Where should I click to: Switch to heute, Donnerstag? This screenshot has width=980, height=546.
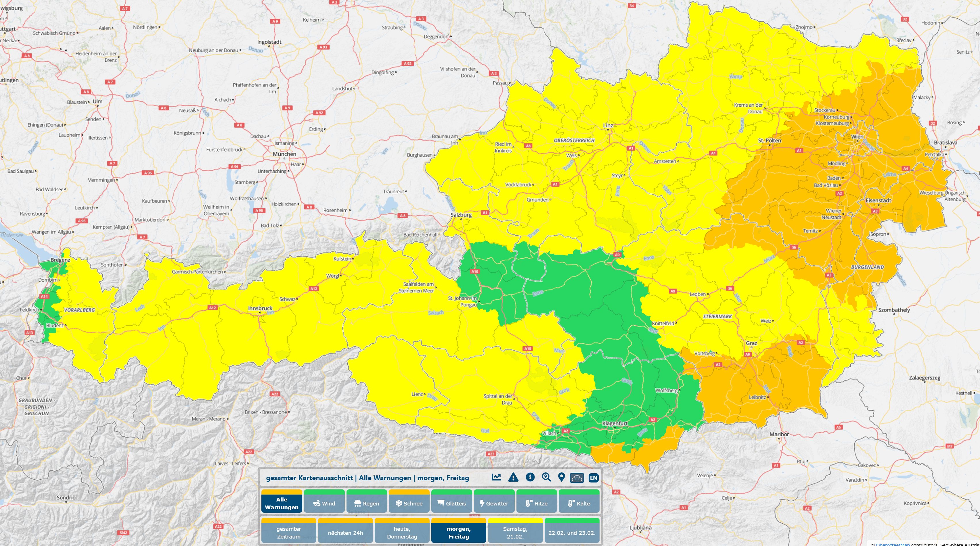(402, 532)
